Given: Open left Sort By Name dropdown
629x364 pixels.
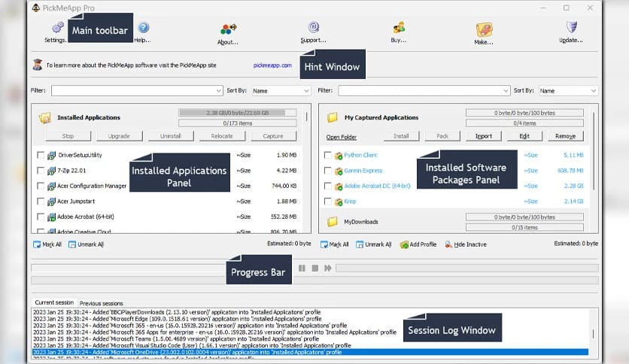Looking at the screenshot, I should click(x=281, y=90).
